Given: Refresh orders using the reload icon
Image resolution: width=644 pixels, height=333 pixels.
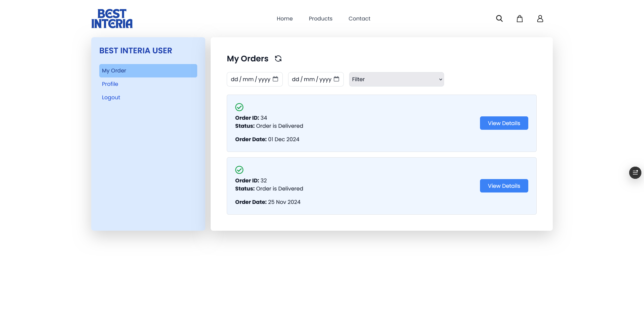Looking at the screenshot, I should pyautogui.click(x=278, y=59).
